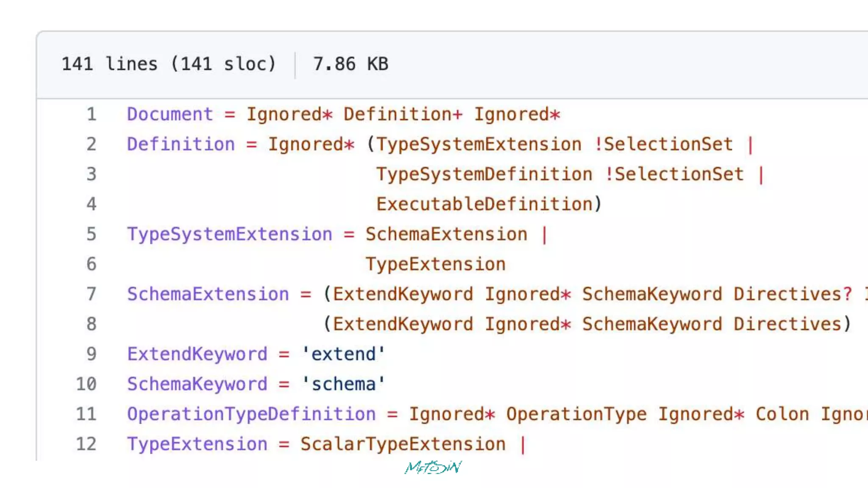Click the ExtendKeyword rule name on line 9

(197, 354)
